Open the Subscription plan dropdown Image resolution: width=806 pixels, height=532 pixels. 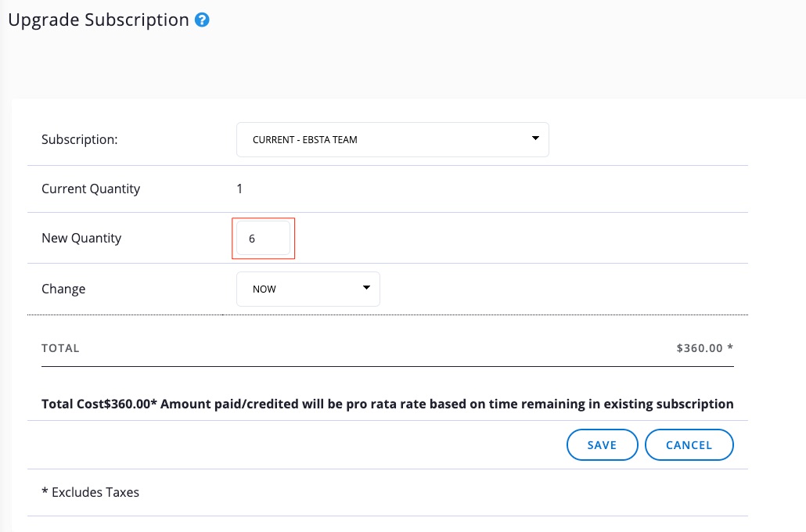click(392, 140)
